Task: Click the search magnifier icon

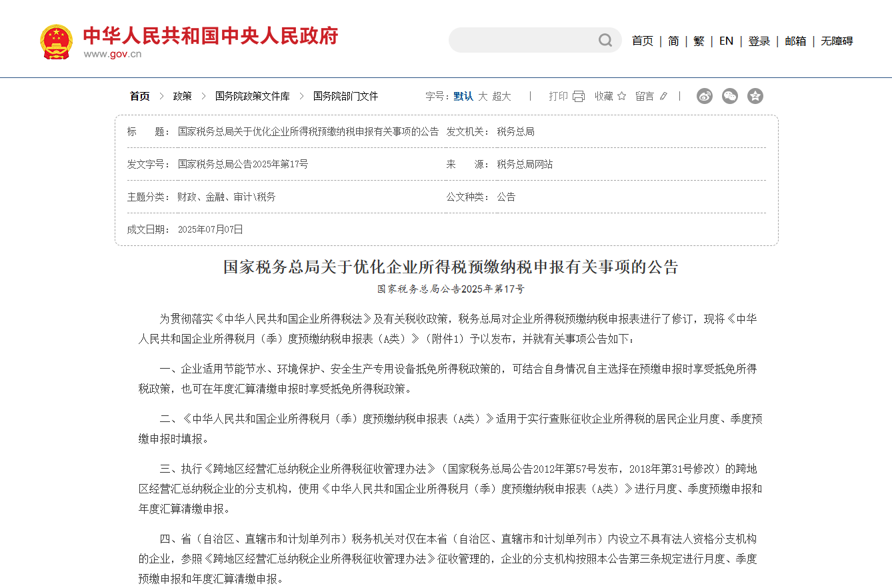Action: point(605,41)
